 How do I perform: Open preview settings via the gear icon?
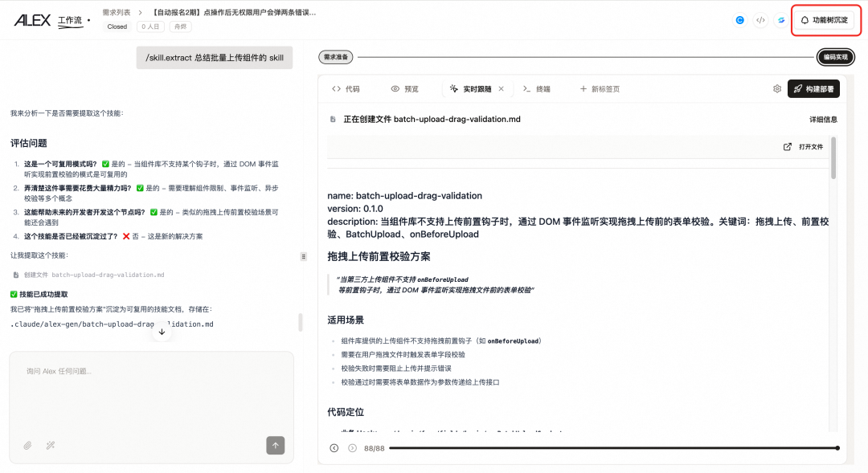(x=776, y=88)
